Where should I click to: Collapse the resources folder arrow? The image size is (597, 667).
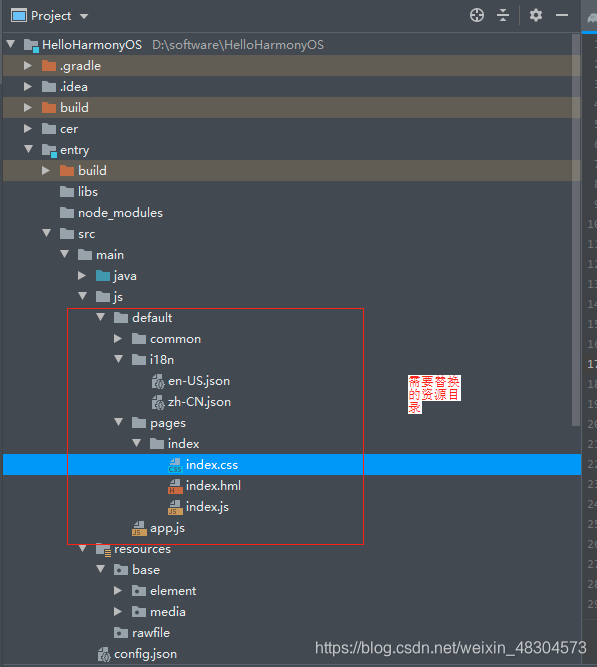[83, 548]
